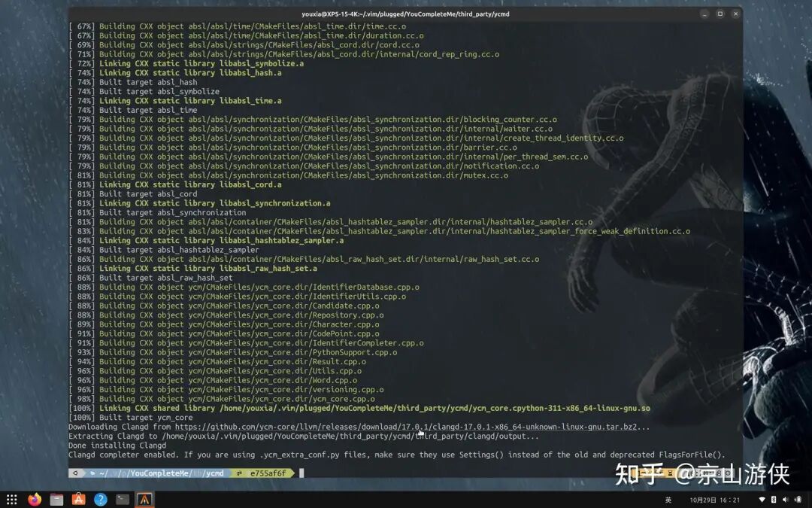Open the Show Applications grid in the dock
Image resolution: width=812 pixels, height=508 pixels.
12,500
